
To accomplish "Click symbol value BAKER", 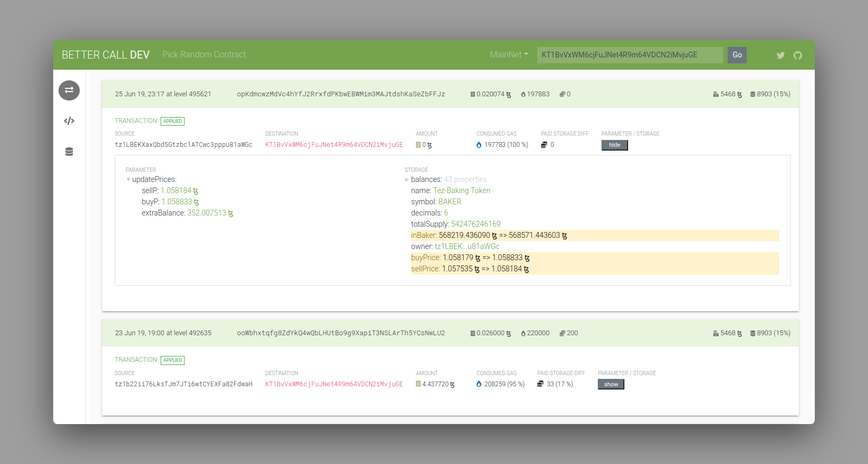I will tap(450, 202).
